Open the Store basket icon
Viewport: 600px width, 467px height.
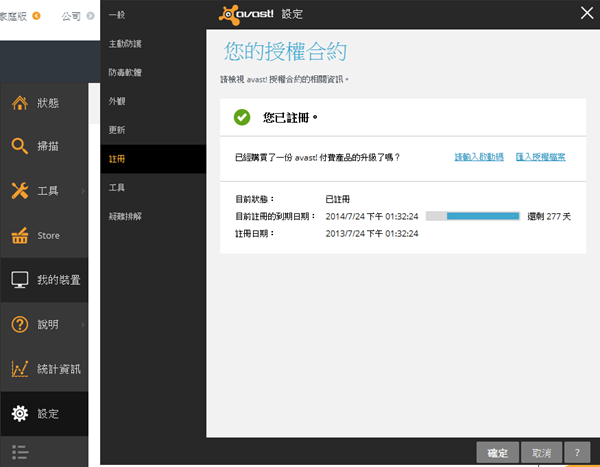[x=20, y=235]
